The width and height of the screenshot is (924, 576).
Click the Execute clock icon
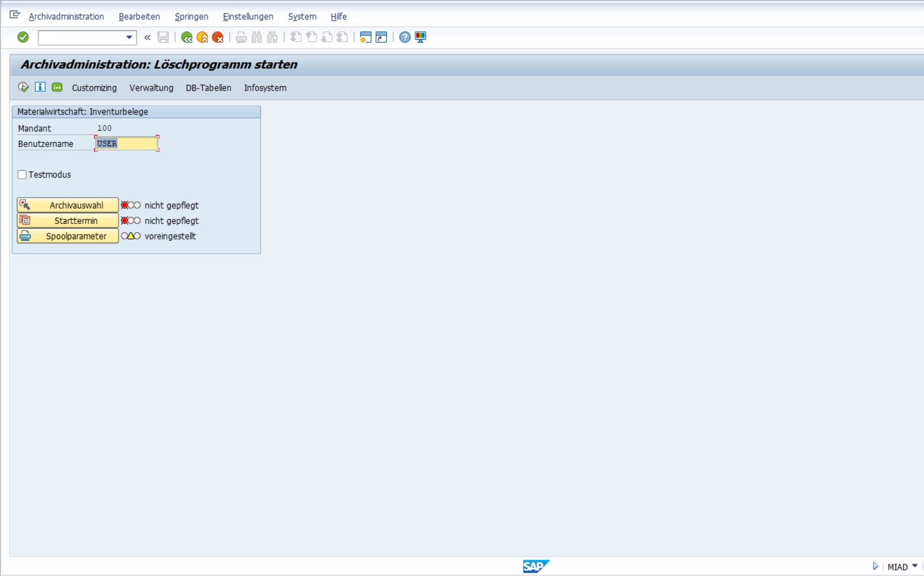[x=23, y=87]
